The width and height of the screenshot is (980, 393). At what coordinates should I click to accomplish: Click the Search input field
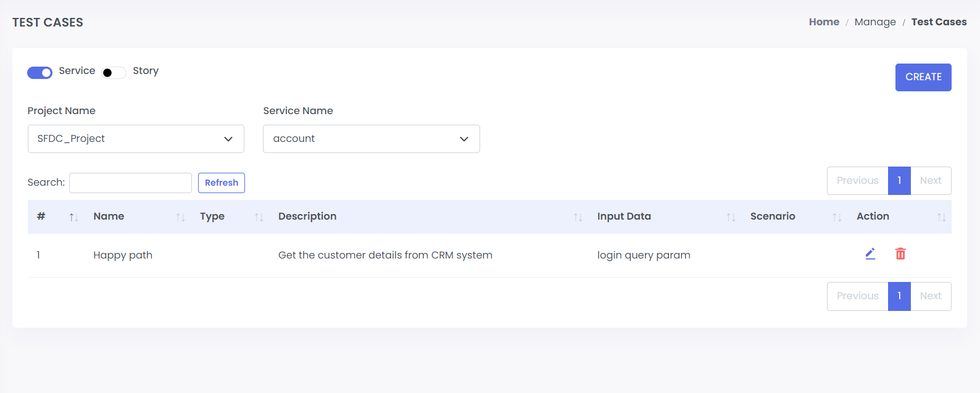pyautogui.click(x=130, y=183)
